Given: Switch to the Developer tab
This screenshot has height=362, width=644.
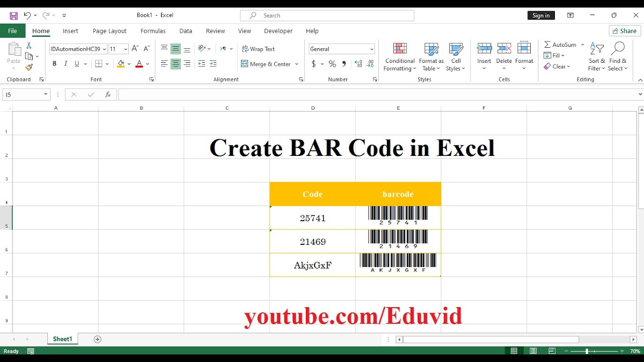Looking at the screenshot, I should (278, 31).
